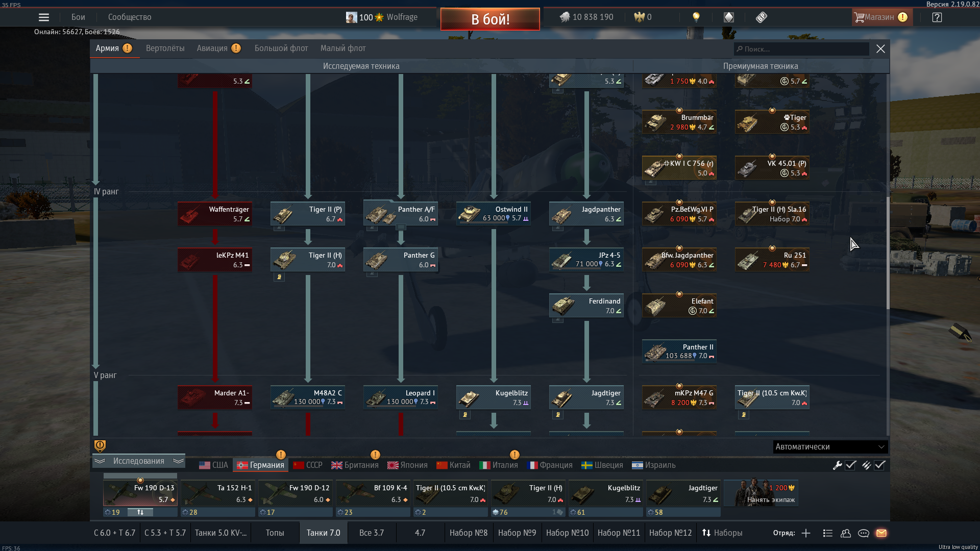Image resolution: width=980 pixels, height=551 pixels.
Task: Switch to the Вертолёты tab
Action: click(x=165, y=48)
